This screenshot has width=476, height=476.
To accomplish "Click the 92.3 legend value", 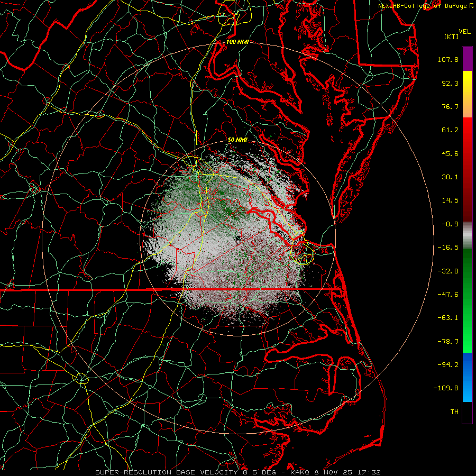I will click(450, 83).
